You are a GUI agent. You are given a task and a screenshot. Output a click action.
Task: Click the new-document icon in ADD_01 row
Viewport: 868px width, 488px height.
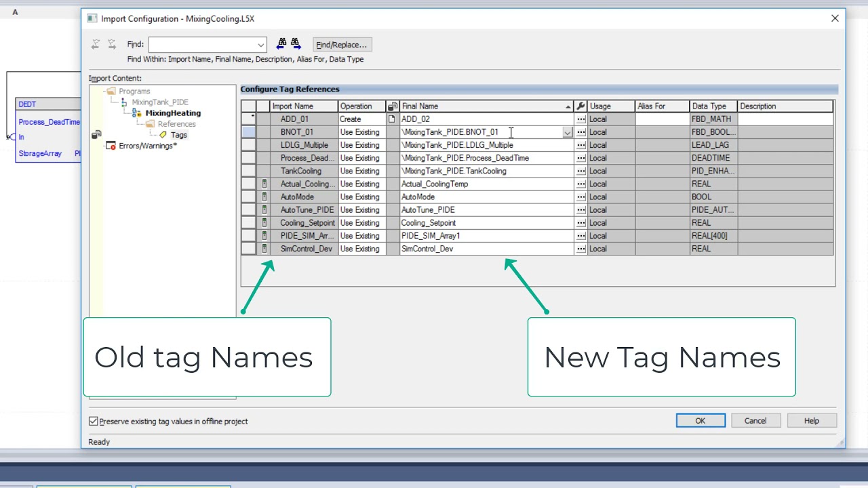391,119
